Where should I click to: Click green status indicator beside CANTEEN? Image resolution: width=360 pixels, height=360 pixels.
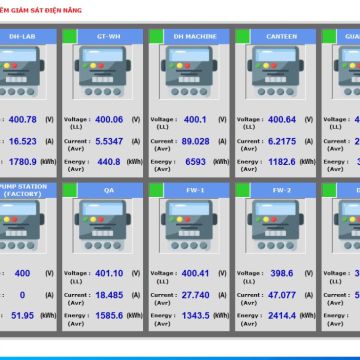tap(243, 36)
